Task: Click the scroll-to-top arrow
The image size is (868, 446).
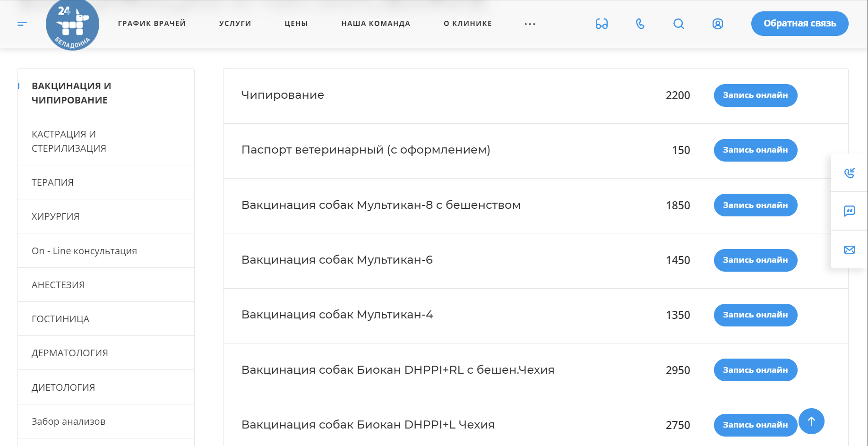Action: [811, 420]
